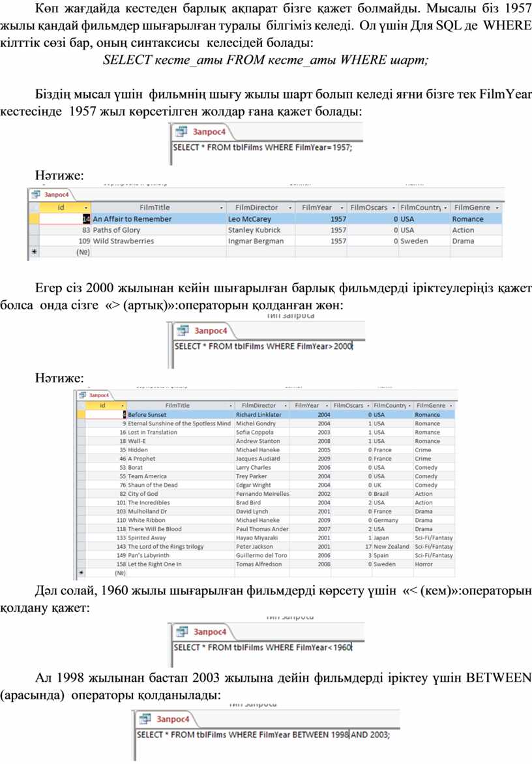The image size is (532, 764).
Task: Select the 'City of God' title cell
Action: [181, 494]
